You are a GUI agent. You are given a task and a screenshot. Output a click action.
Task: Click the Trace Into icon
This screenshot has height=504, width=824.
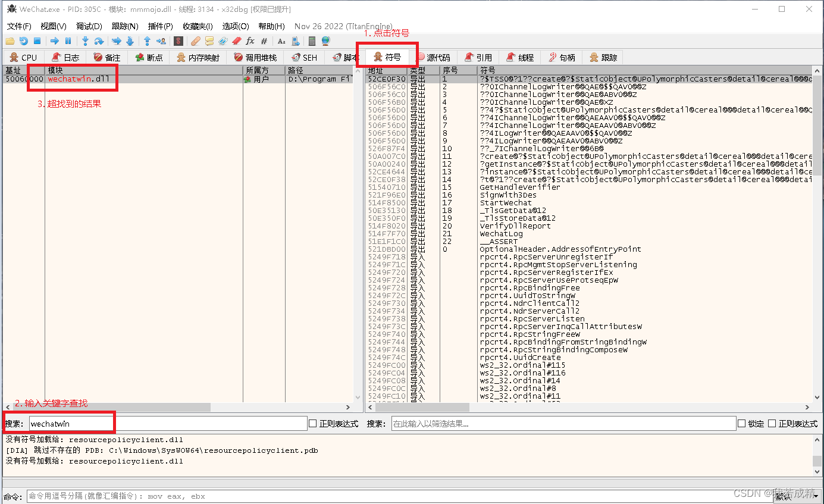click(116, 41)
